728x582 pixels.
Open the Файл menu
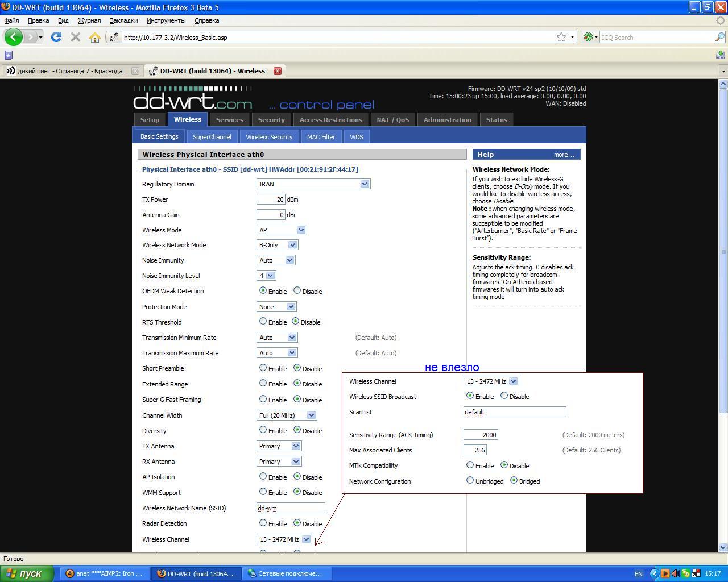click(11, 20)
